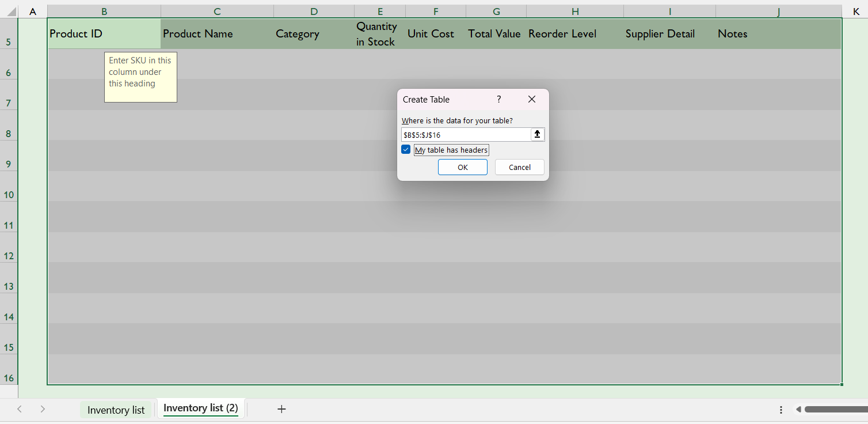Select row 15 header

[x=9, y=339]
